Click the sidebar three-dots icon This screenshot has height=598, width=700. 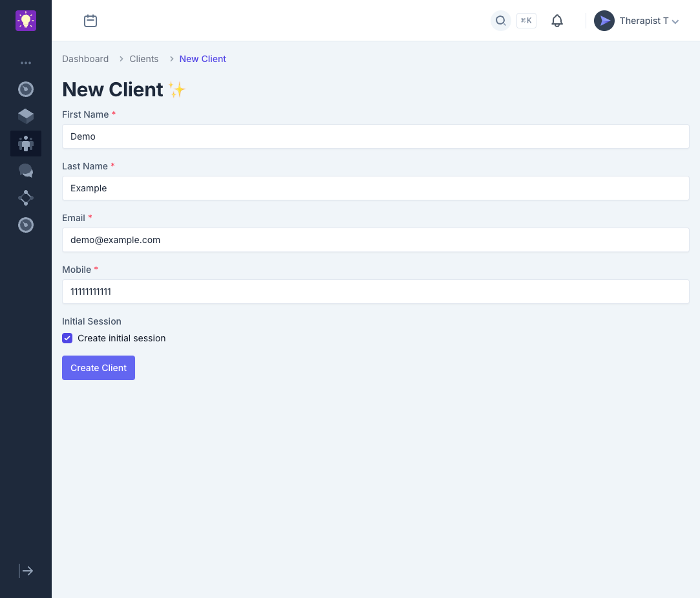click(26, 63)
